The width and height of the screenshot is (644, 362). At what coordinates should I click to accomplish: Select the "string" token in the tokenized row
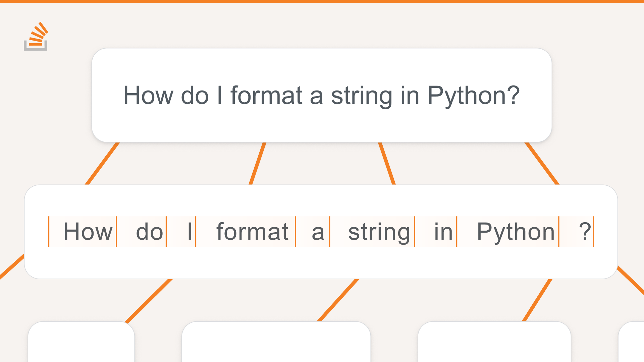379,232
